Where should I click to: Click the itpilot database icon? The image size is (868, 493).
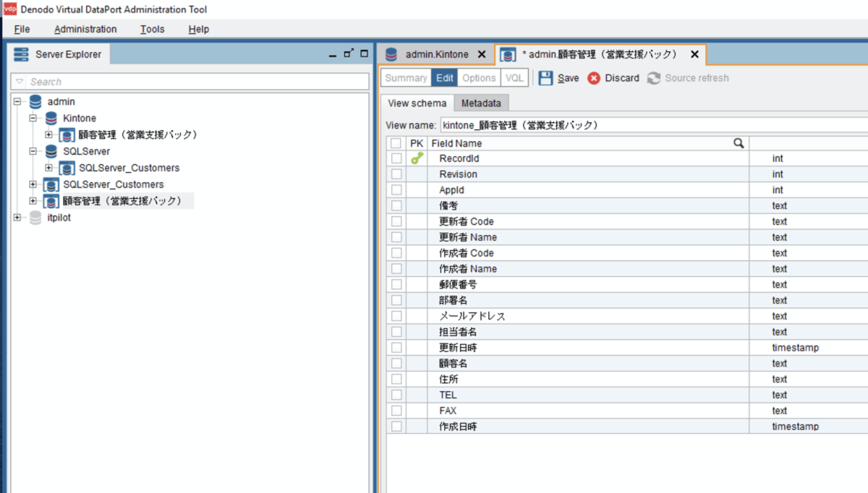coord(35,218)
